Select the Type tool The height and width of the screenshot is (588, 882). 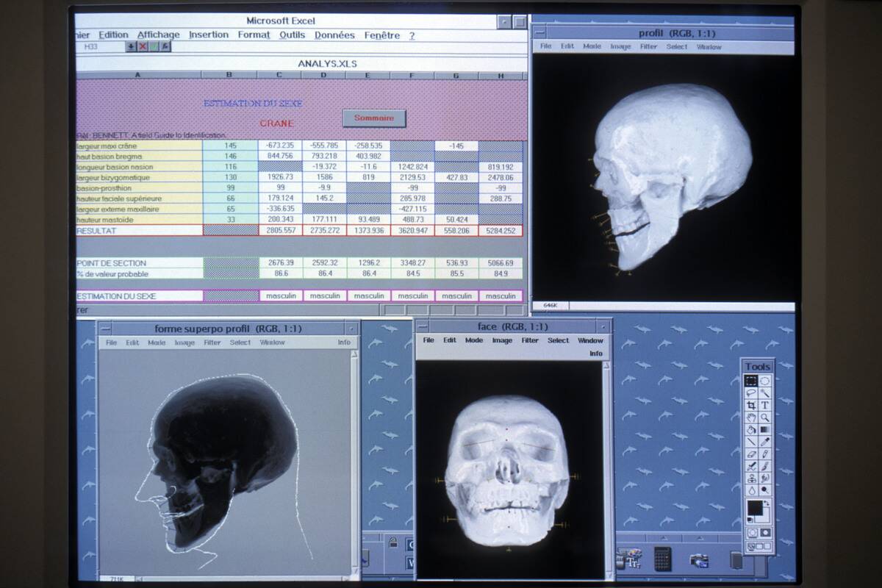coord(765,405)
